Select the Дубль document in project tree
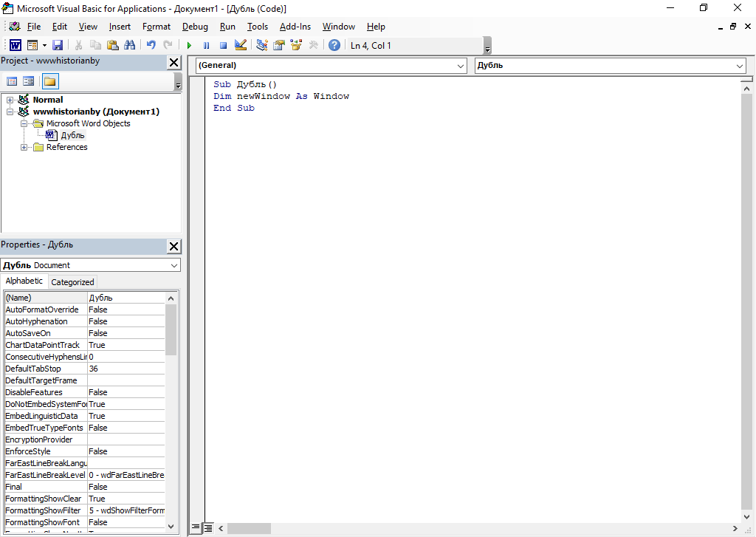The image size is (756, 537). click(x=72, y=135)
